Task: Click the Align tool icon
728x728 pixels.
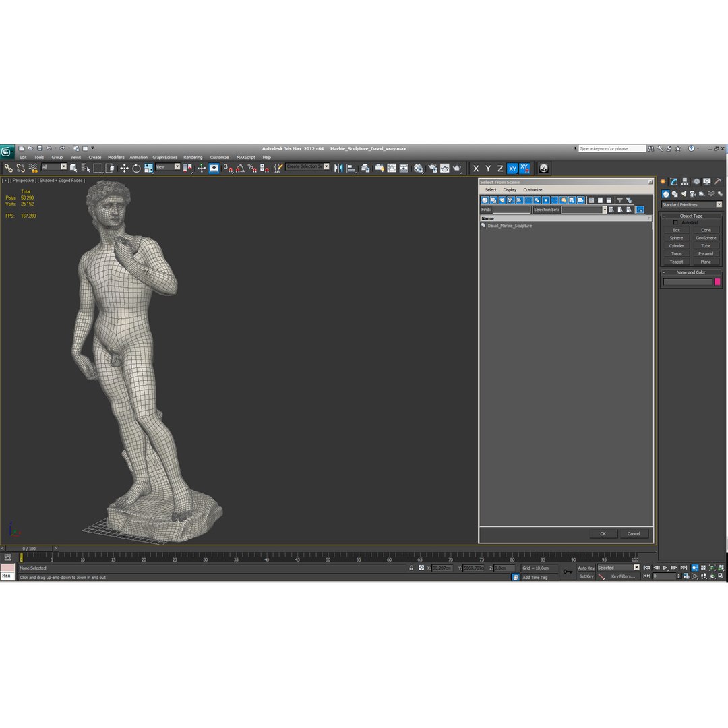Action: (x=351, y=168)
